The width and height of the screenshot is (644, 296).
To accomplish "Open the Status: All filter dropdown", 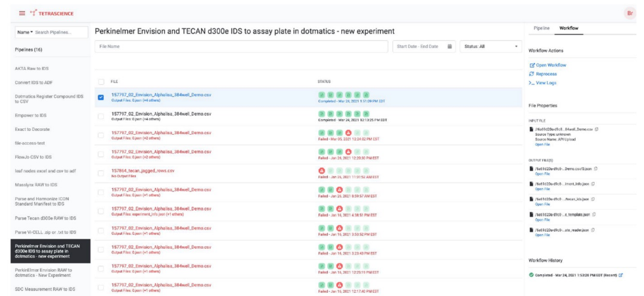I will coord(491,47).
